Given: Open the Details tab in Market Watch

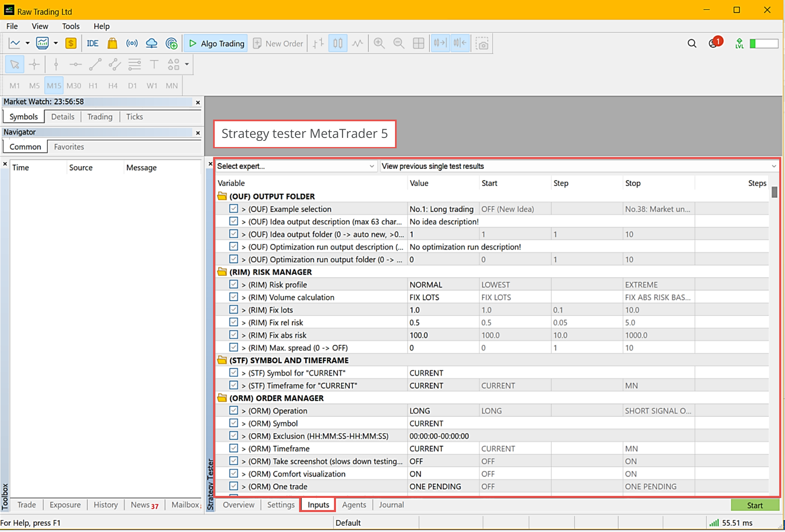Looking at the screenshot, I should 63,117.
